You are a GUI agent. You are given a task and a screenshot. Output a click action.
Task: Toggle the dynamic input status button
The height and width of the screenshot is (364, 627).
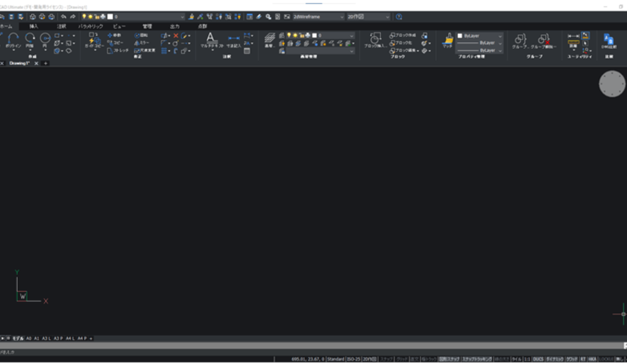555,359
